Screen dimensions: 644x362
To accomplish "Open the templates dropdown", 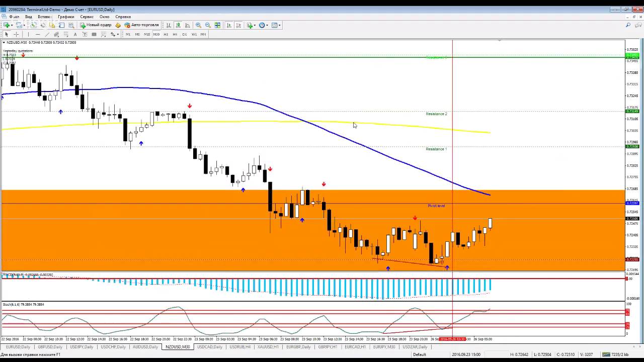I will tap(276, 25).
